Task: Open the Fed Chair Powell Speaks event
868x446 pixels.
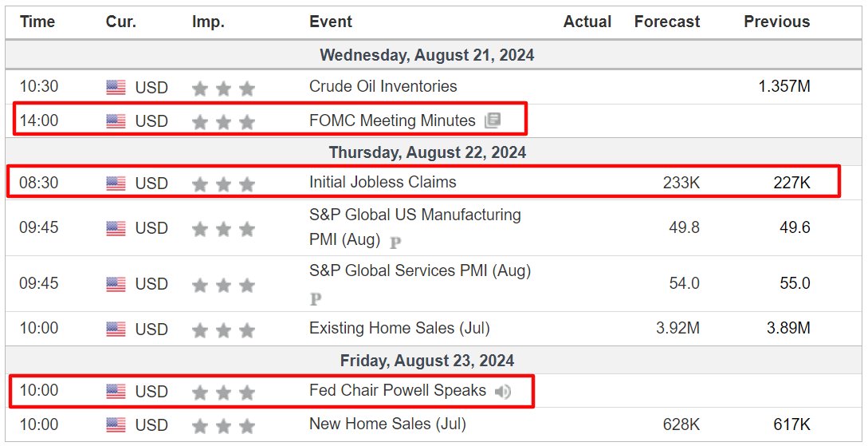Action: point(398,390)
